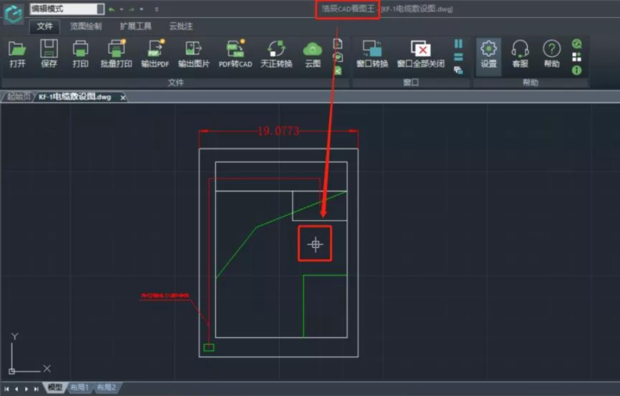
Task: Switch windows with 窗口转换
Action: point(372,54)
